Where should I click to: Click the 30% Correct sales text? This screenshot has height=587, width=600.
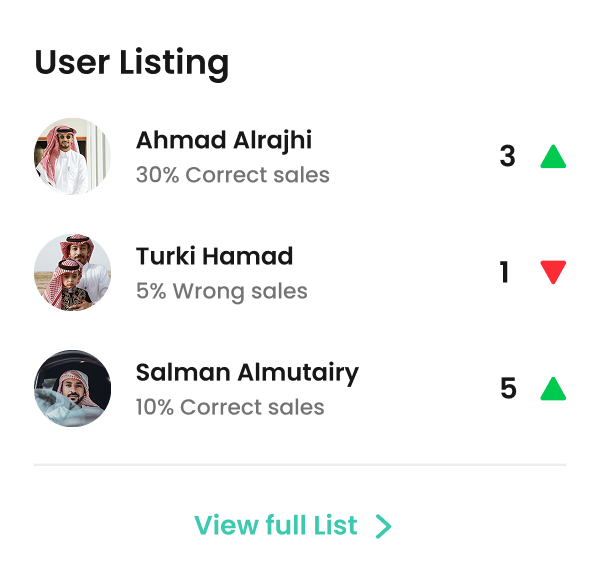tap(232, 175)
